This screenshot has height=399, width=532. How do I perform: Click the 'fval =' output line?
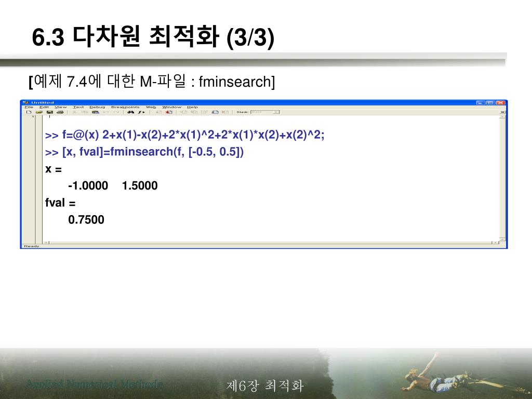[60, 203]
